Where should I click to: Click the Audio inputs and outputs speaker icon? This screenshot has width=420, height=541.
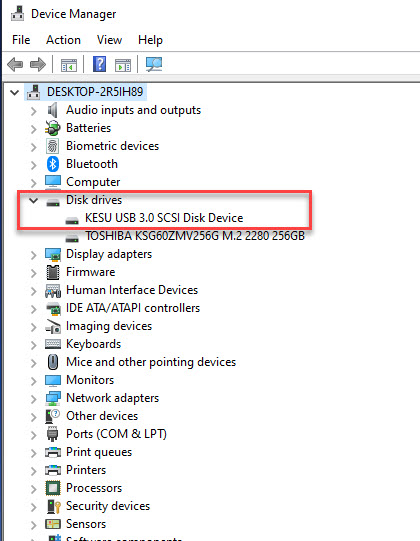[x=52, y=110]
